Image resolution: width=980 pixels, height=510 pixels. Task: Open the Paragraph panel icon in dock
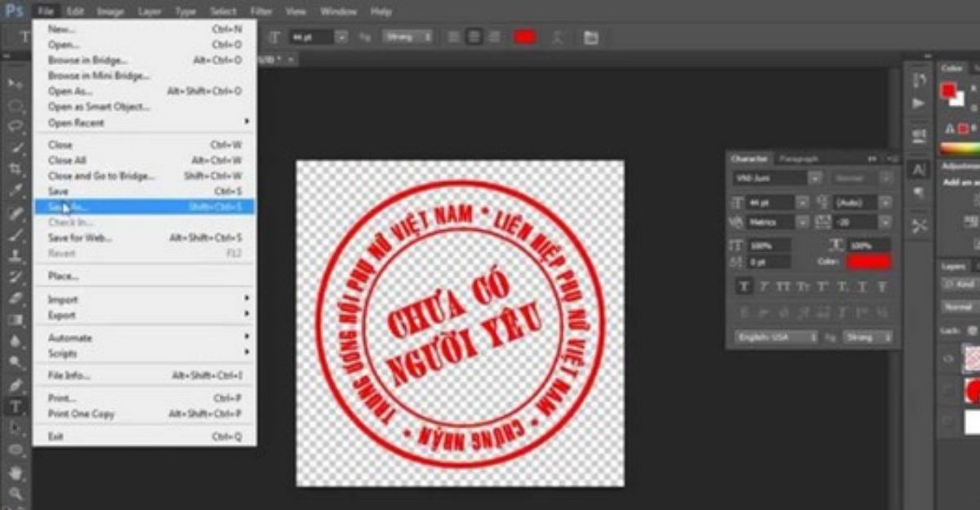(x=919, y=193)
